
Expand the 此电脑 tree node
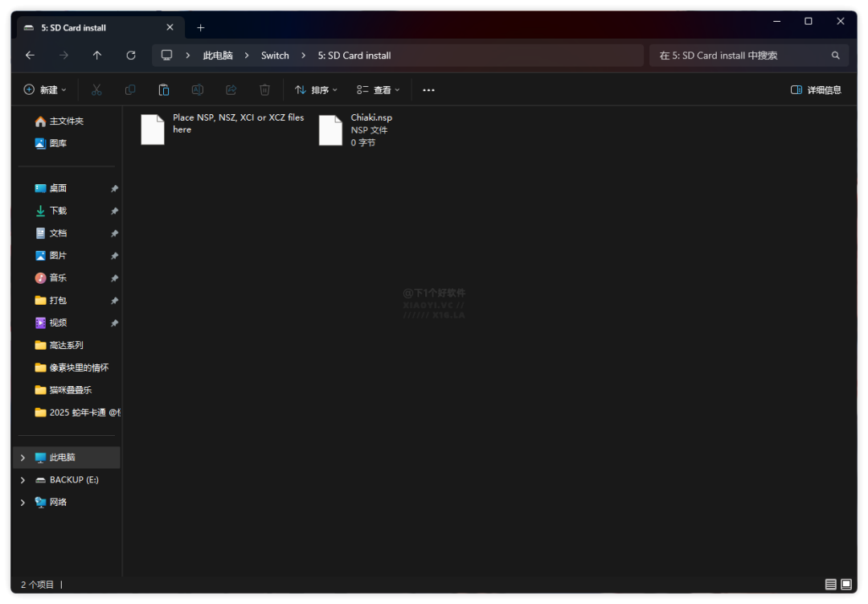pos(23,458)
